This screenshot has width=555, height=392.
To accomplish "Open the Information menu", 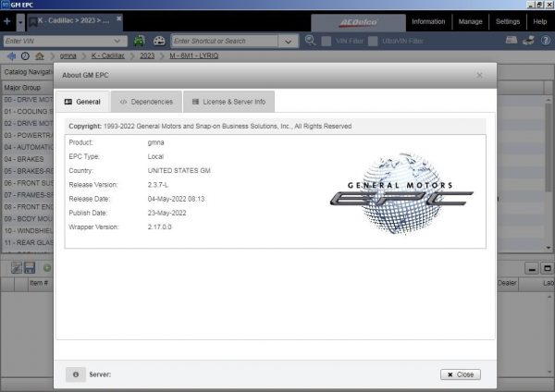I will click(428, 21).
